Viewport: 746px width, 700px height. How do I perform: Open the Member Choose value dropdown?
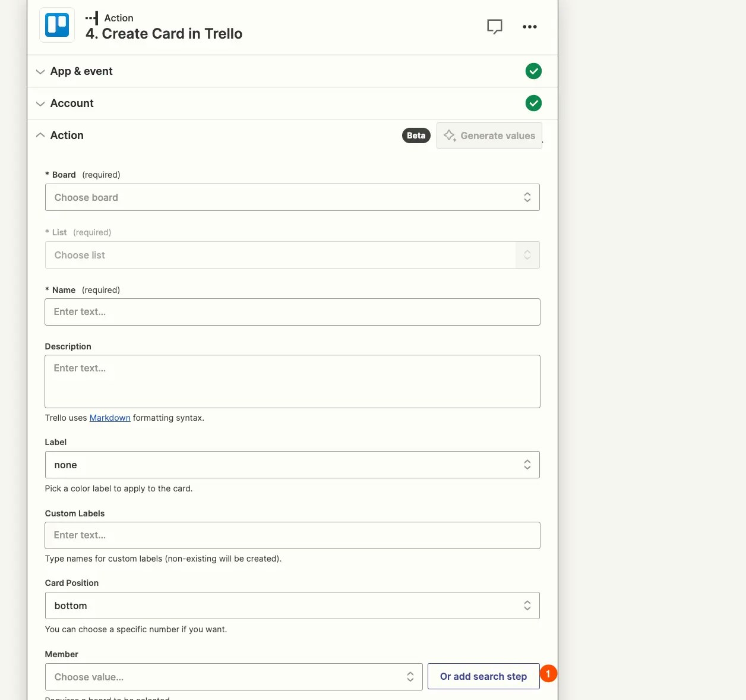pyautogui.click(x=233, y=677)
